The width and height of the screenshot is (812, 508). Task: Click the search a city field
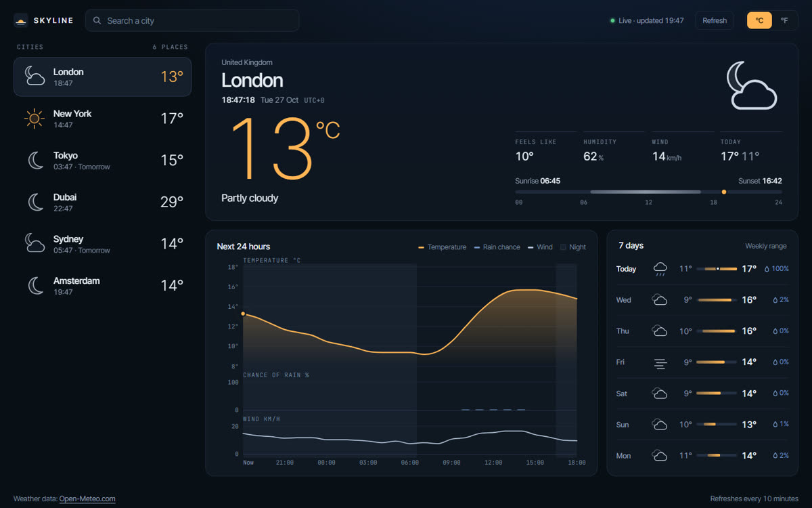[192, 21]
